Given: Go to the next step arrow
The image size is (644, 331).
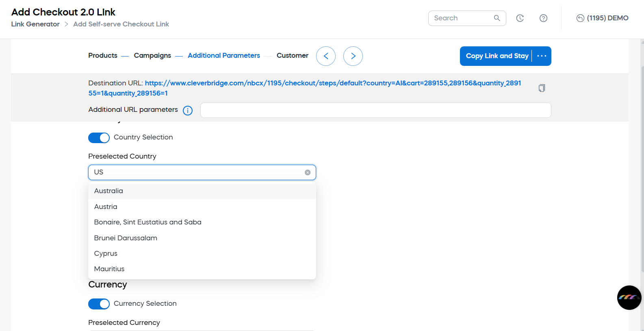Looking at the screenshot, I should [x=353, y=56].
